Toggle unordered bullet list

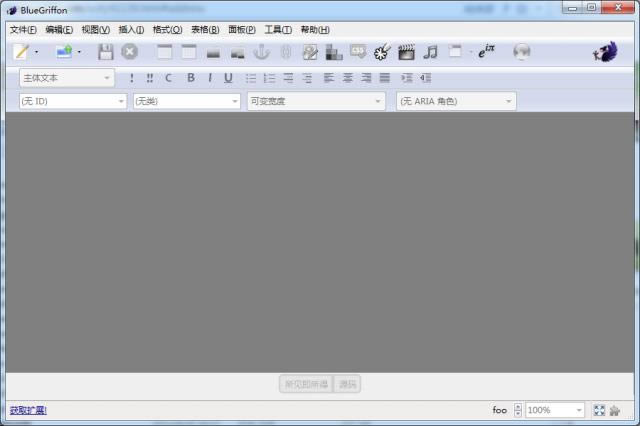251,78
